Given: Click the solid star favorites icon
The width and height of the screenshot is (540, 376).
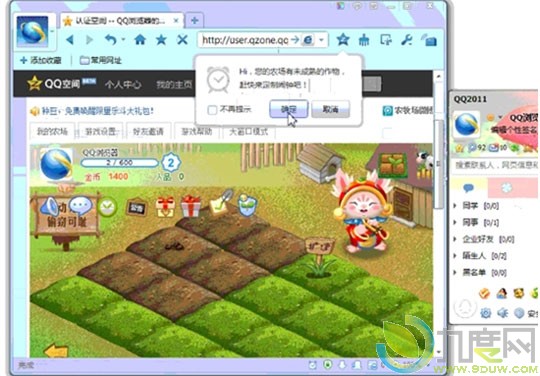Looking at the screenshot, I should 161,40.
